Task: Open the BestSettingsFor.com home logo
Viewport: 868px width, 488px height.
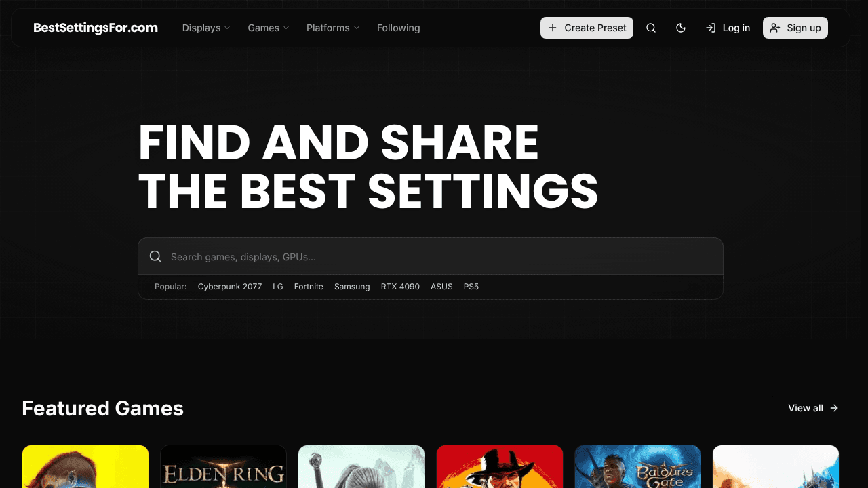Action: coord(96,28)
